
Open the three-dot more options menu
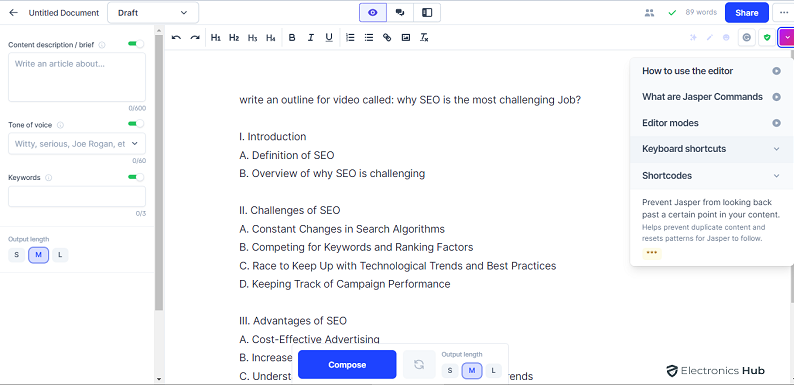point(783,13)
